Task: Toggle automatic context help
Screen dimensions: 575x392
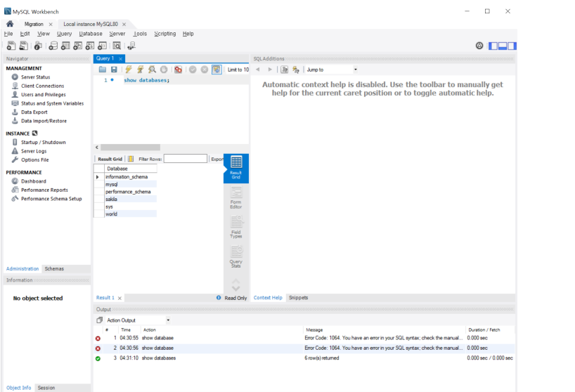Action: pos(296,70)
